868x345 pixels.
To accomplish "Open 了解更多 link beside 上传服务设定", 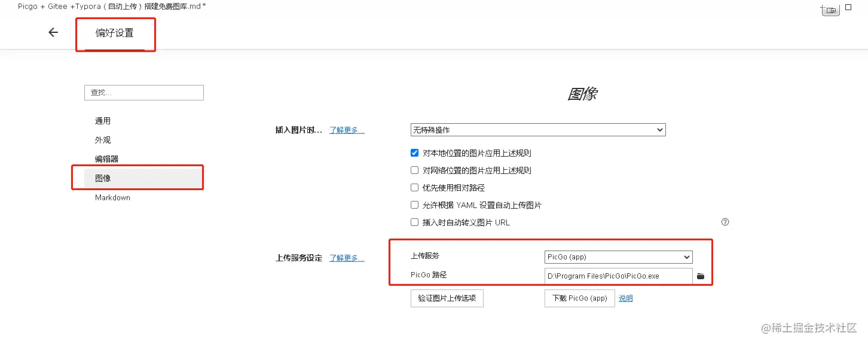I will (x=347, y=258).
